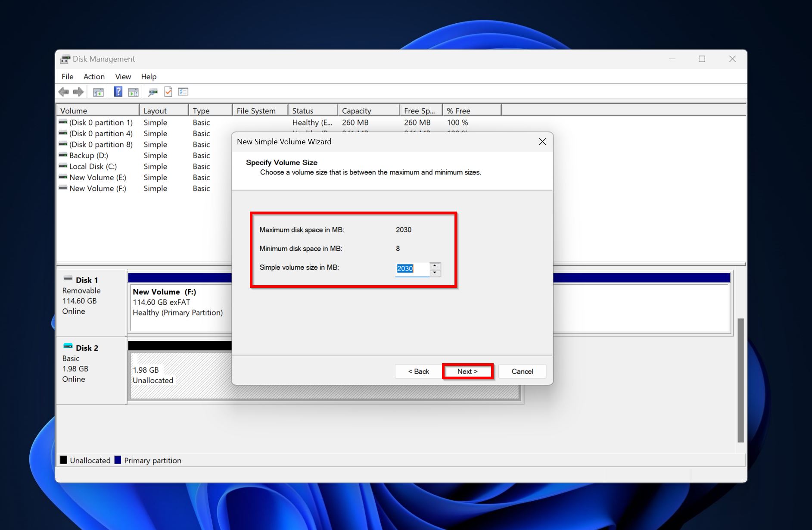Sort by the Status column header
Image resolution: width=812 pixels, height=530 pixels.
coord(313,111)
